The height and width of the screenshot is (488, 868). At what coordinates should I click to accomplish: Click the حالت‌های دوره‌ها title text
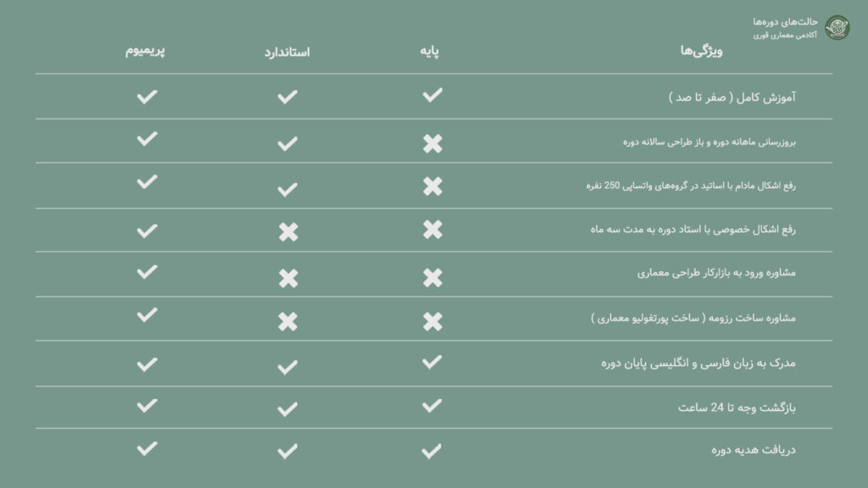tap(785, 21)
